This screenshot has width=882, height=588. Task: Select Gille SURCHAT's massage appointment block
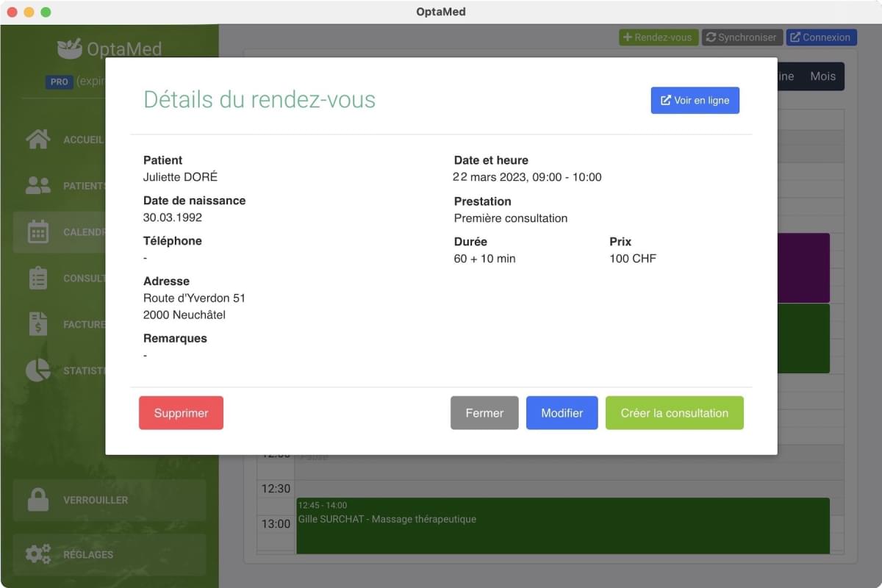point(562,525)
